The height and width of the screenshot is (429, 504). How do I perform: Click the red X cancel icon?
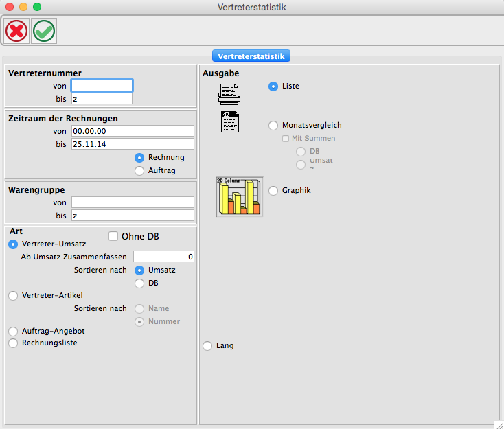pyautogui.click(x=16, y=31)
